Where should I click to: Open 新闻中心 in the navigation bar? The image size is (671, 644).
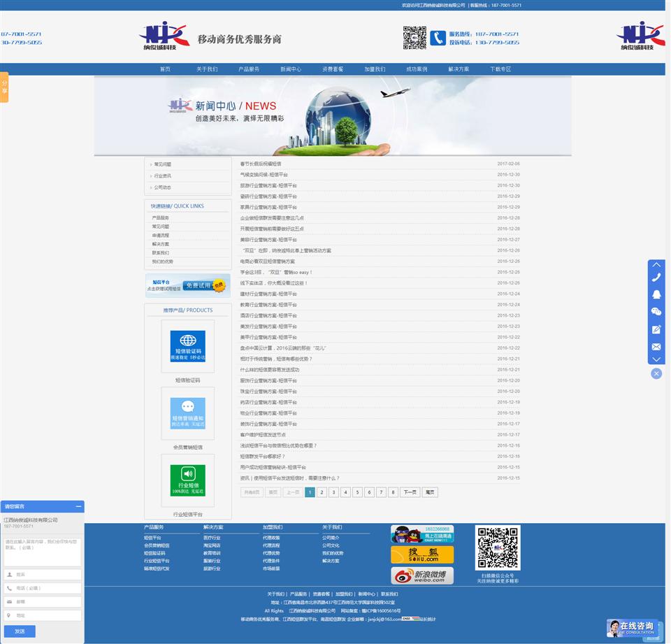(291, 69)
